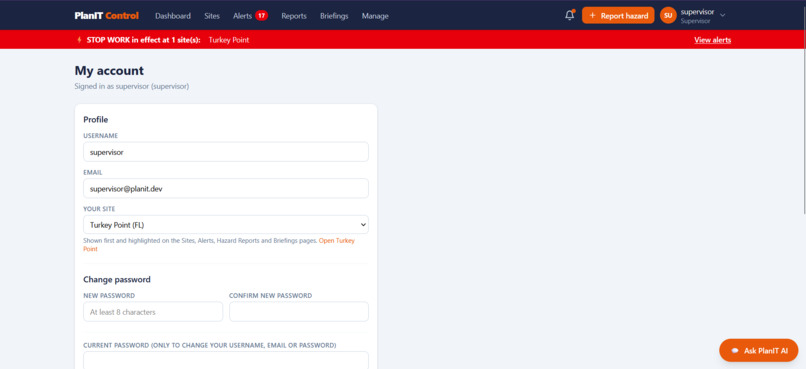
Task: Click the Alerts count badge showing 17
Action: pos(261,16)
